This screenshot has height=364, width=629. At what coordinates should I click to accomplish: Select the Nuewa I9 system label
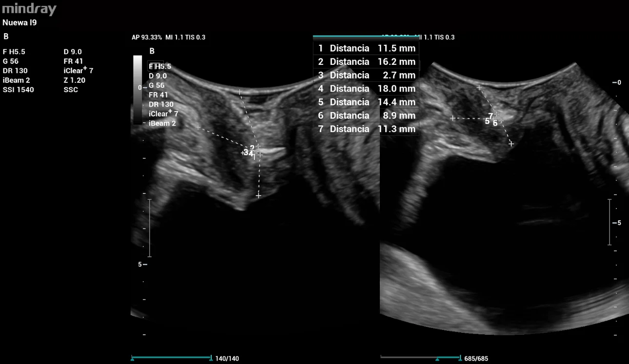pos(19,22)
